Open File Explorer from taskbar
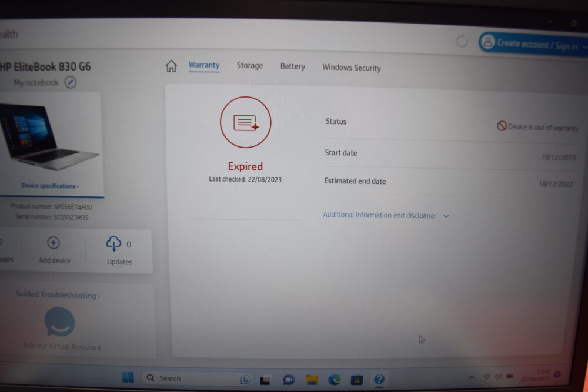The image size is (588, 392). click(312, 380)
